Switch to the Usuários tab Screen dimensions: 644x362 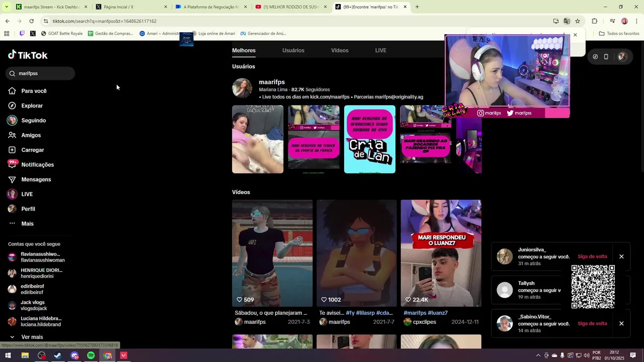coord(293,50)
